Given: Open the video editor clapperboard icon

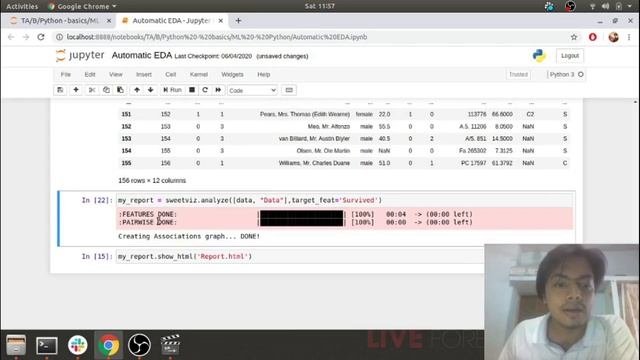Looking at the screenshot, I should coord(170,345).
